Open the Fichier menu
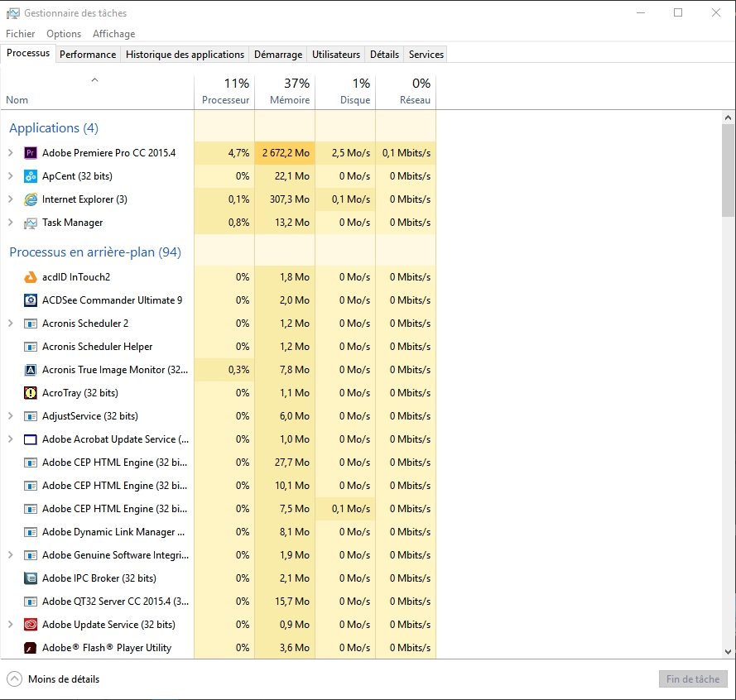 (20, 34)
